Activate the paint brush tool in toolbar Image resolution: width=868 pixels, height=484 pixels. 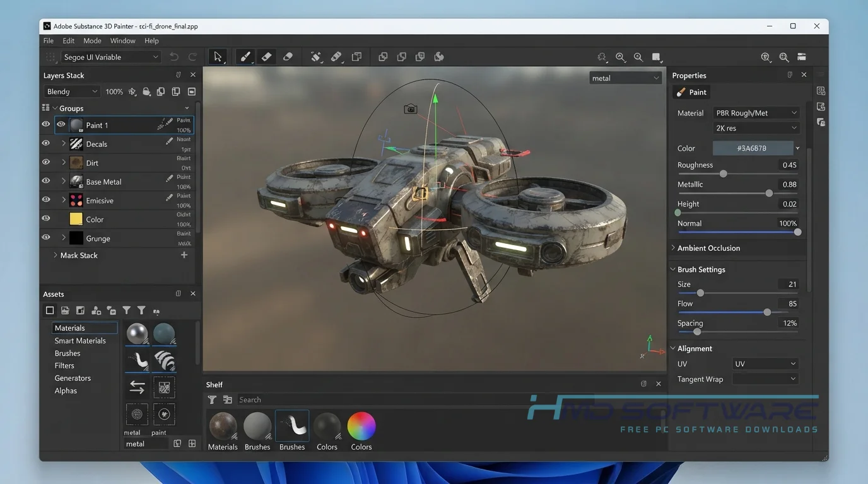[245, 57]
